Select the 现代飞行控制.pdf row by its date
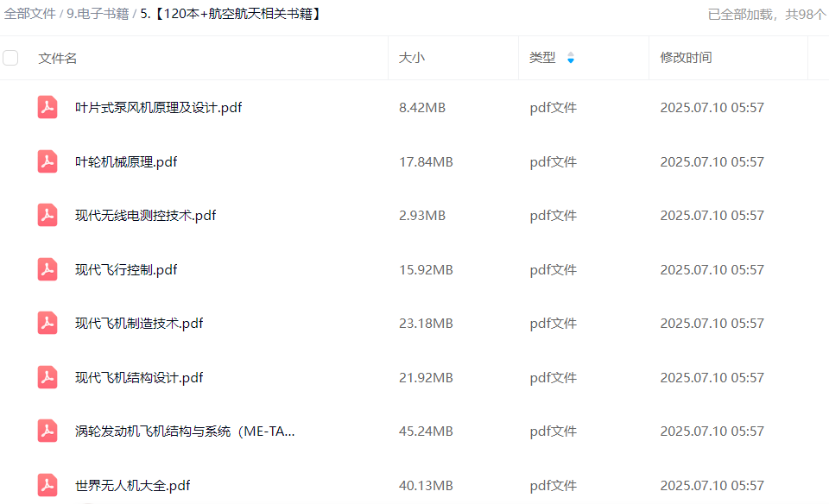The image size is (829, 504). click(x=712, y=269)
